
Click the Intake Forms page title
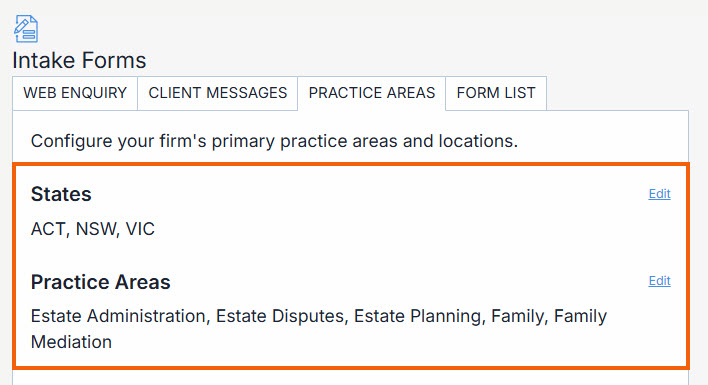coord(79,60)
